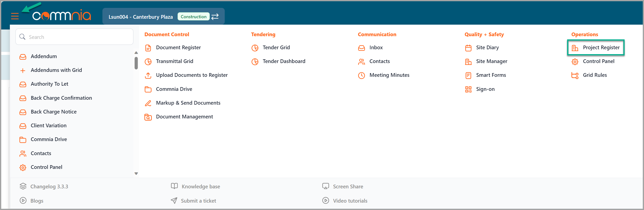
Task: Switch project using the swap arrows icon
Action: point(215,16)
